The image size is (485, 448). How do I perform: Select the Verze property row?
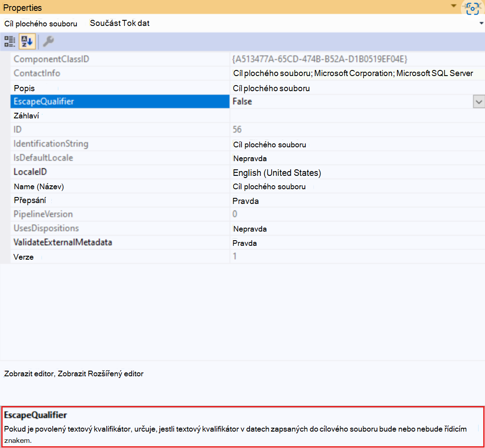click(x=247, y=257)
